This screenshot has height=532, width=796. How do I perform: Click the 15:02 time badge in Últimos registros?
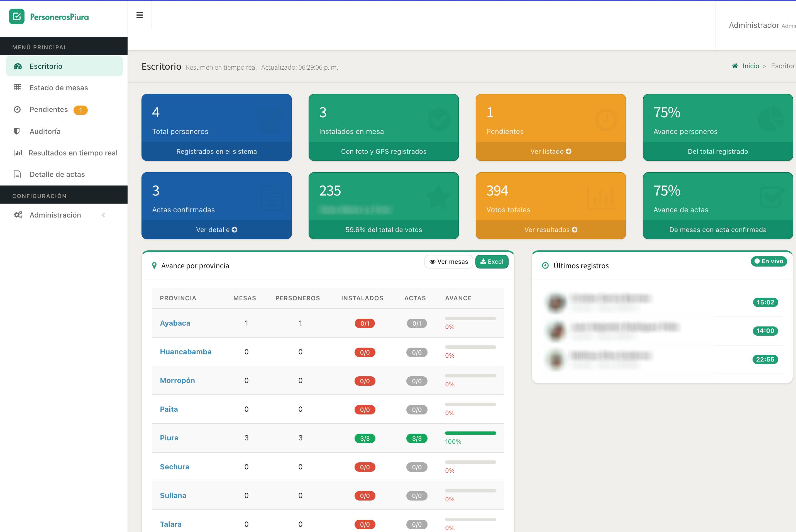[765, 302]
